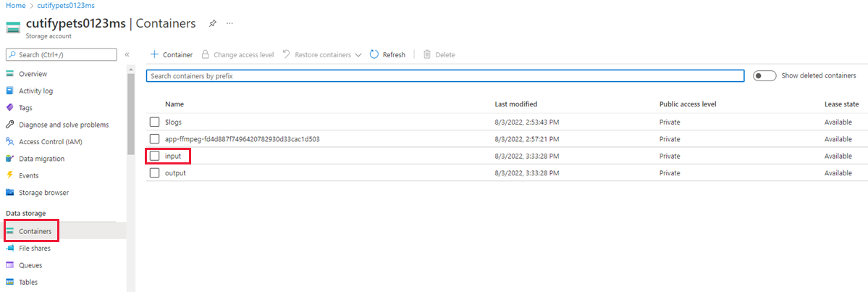Collapse the left navigation menu
868x292 pixels.
[127, 54]
